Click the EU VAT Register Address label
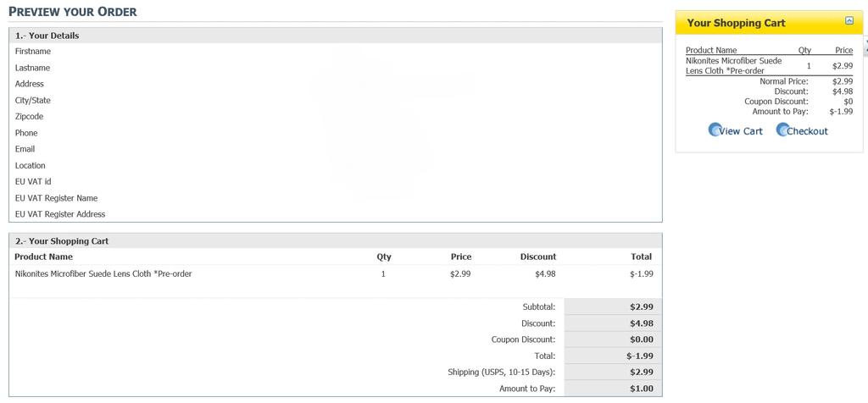 tap(60, 214)
